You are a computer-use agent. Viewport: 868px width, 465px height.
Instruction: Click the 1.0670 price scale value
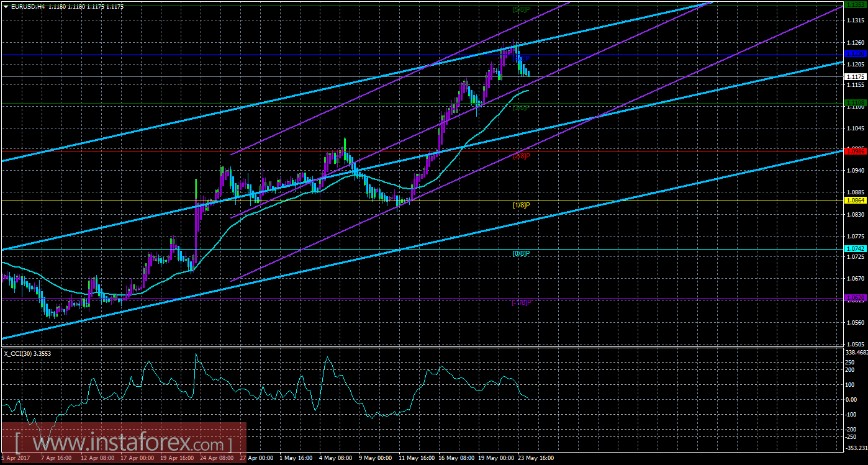coord(855,279)
